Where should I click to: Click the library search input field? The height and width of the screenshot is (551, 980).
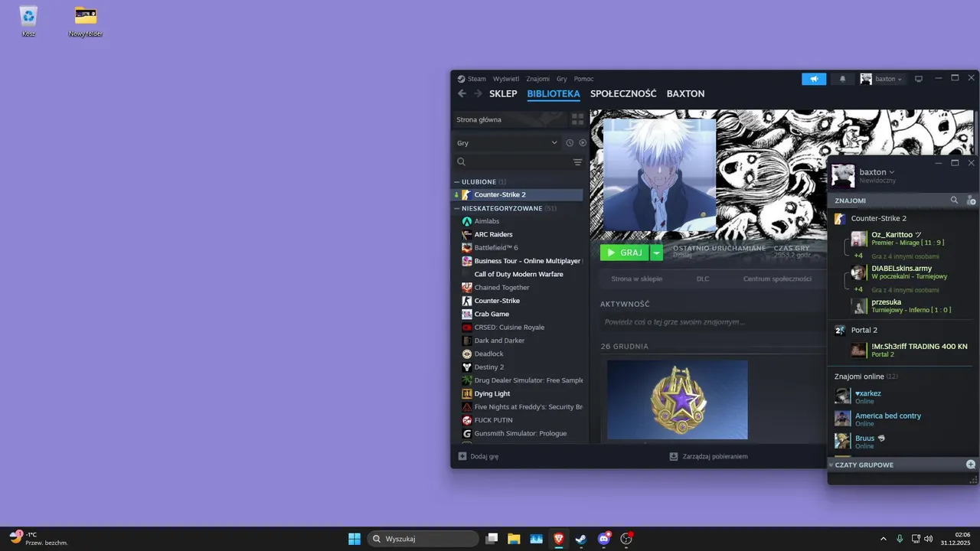(519, 162)
